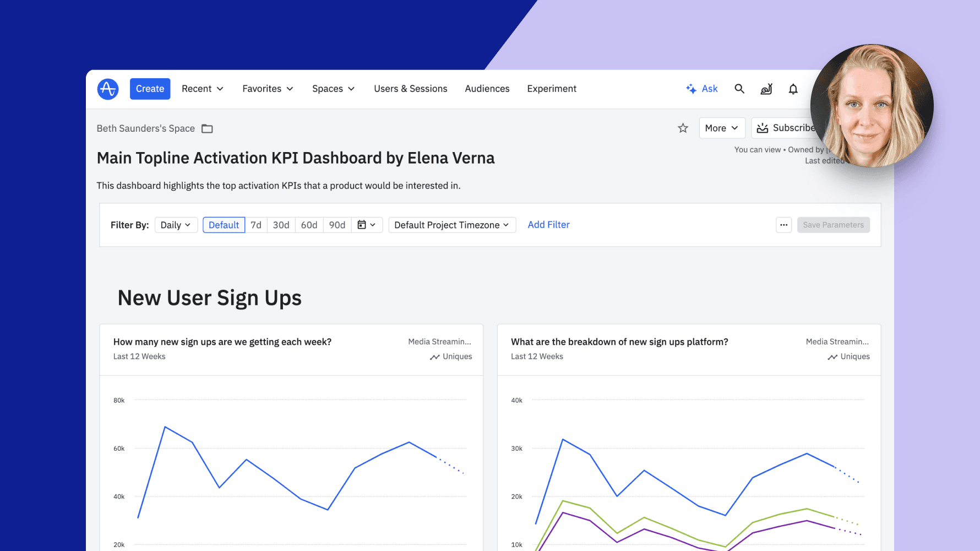The width and height of the screenshot is (980, 551).
Task: Open the Users & Sessions menu
Action: [x=410, y=89]
